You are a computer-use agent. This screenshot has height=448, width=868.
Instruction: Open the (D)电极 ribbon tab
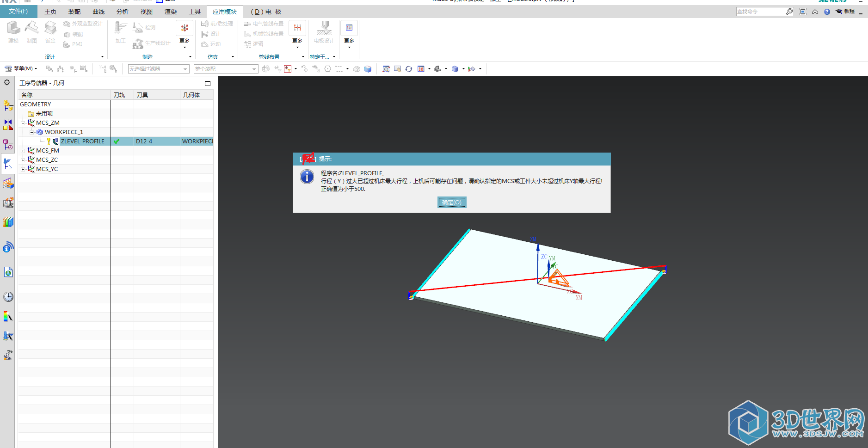click(x=266, y=12)
